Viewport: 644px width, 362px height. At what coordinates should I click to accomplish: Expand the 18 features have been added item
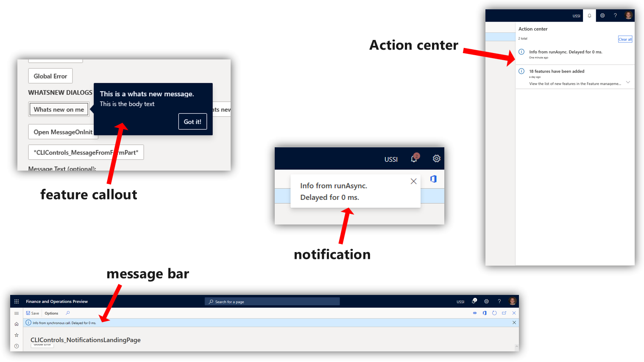coord(628,82)
